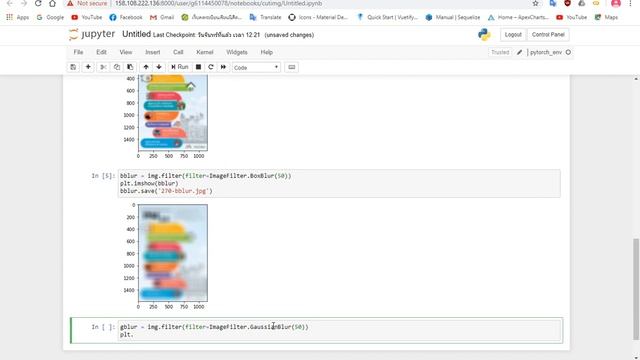This screenshot has width=640, height=360.
Task: Open the Cell menu
Action: 178,52
